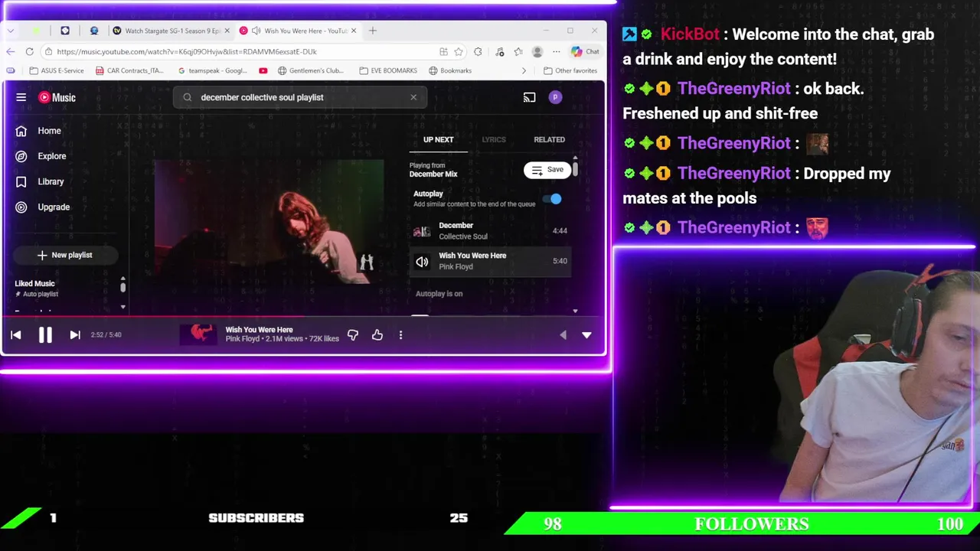
Task: Skip to next track
Action: tap(75, 334)
